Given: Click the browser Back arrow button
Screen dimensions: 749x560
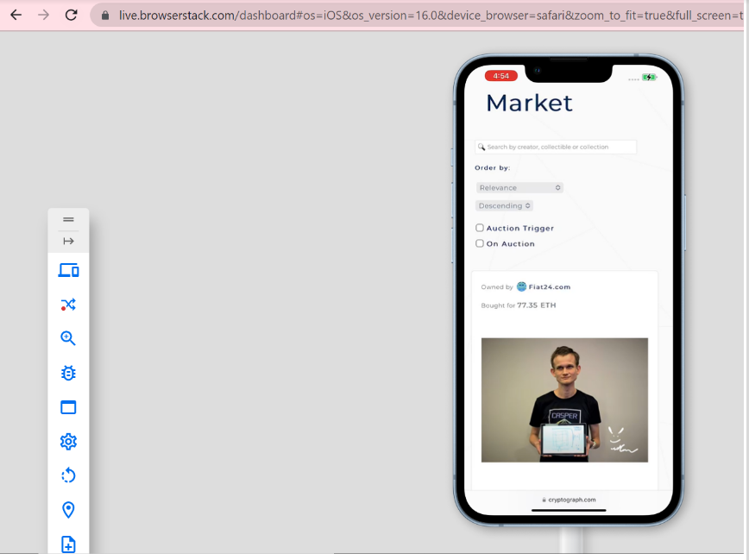Looking at the screenshot, I should 16,15.
